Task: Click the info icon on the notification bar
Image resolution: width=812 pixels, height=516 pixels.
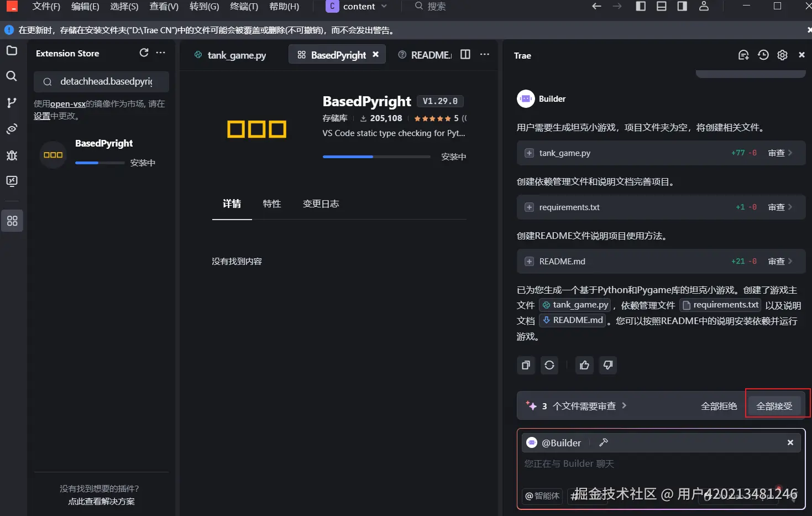Action: pyautogui.click(x=9, y=30)
